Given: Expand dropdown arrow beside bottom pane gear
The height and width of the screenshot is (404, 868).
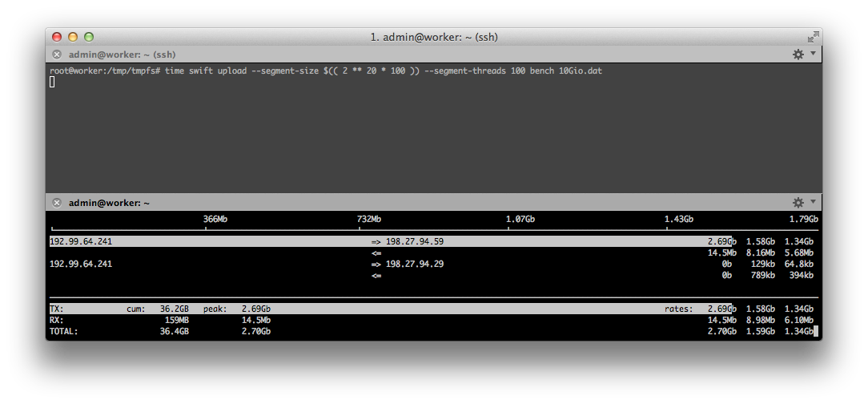Looking at the screenshot, I should click(x=813, y=201).
